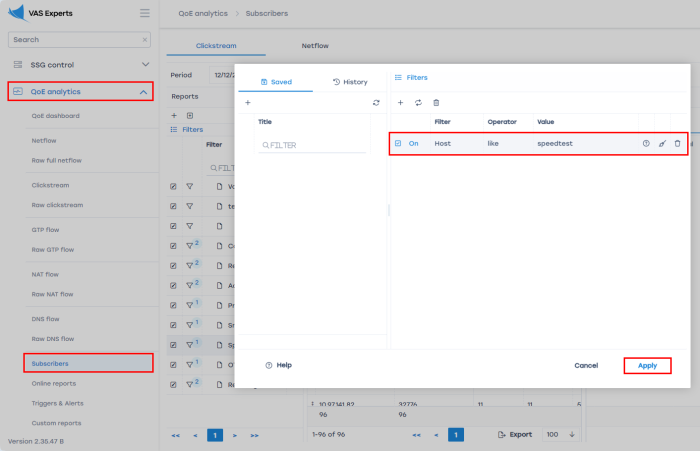Add a new saved filter in the Saved panel
The height and width of the screenshot is (451, 700).
248,102
